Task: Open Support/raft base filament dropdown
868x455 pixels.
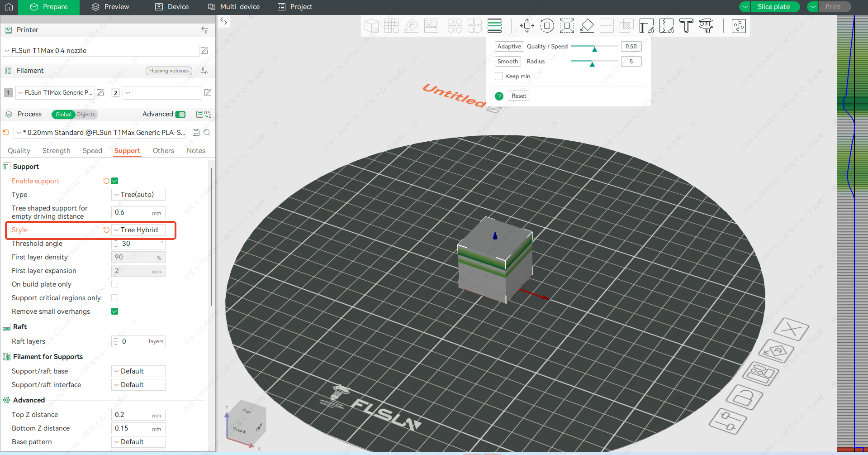Action: click(x=138, y=371)
